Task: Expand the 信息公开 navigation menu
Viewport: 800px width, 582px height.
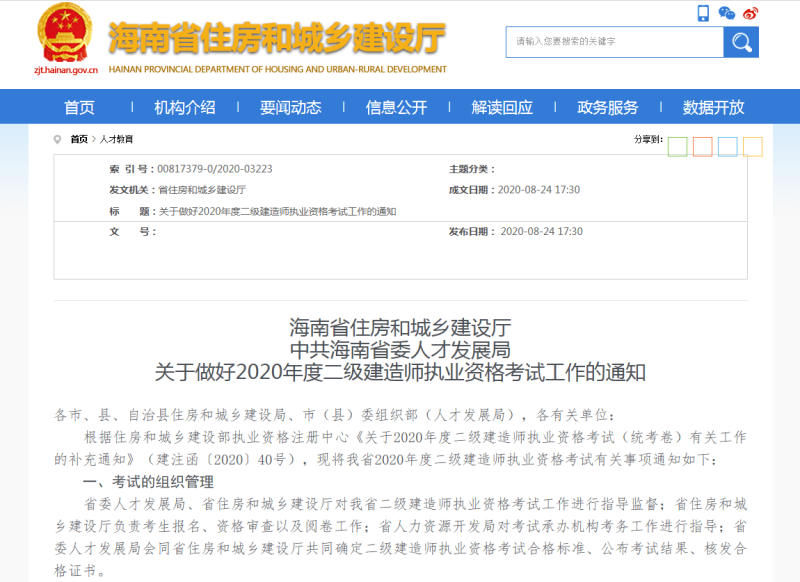Action: tap(395, 107)
